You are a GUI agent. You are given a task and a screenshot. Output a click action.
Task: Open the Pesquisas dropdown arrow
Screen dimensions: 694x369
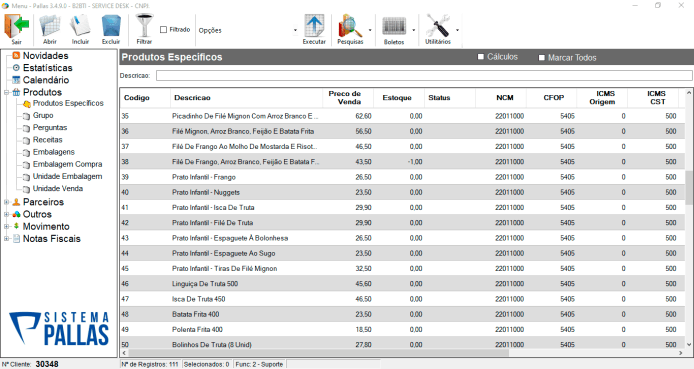click(370, 30)
